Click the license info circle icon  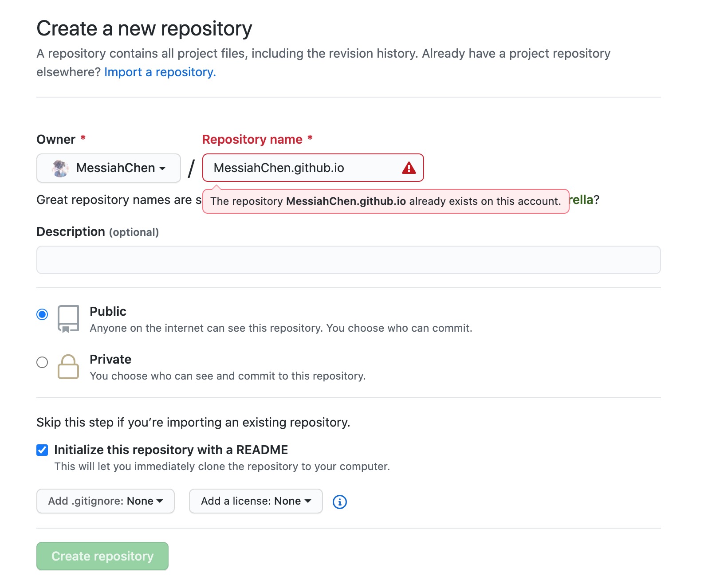click(x=340, y=502)
